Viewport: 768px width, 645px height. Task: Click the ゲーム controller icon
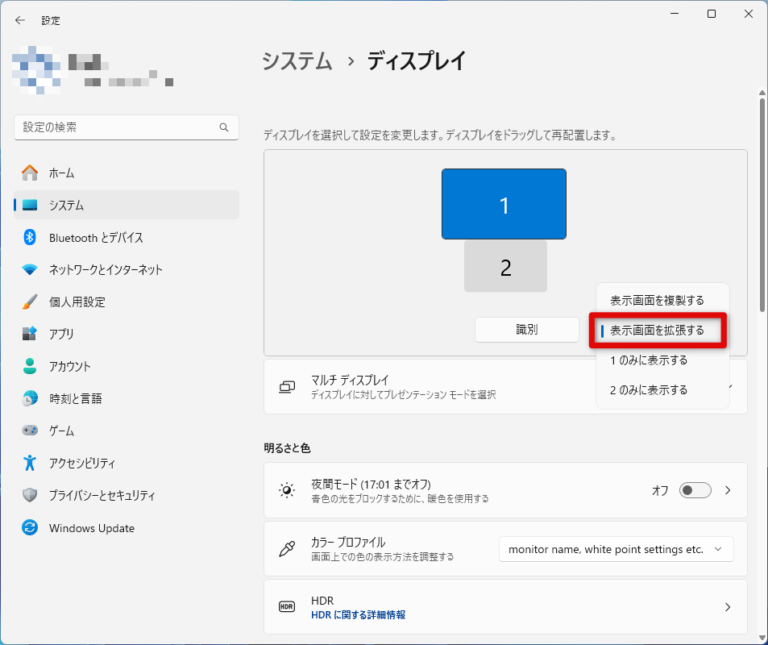pos(30,430)
